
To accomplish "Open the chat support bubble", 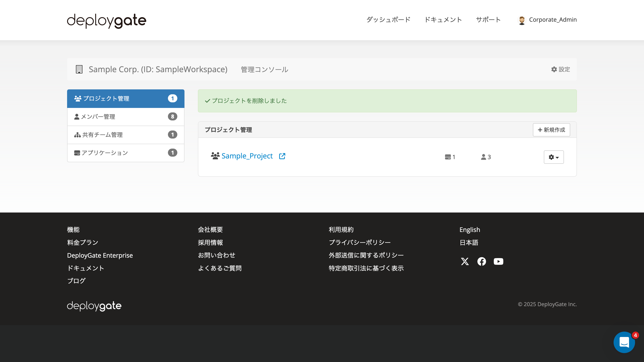I will click(x=624, y=342).
